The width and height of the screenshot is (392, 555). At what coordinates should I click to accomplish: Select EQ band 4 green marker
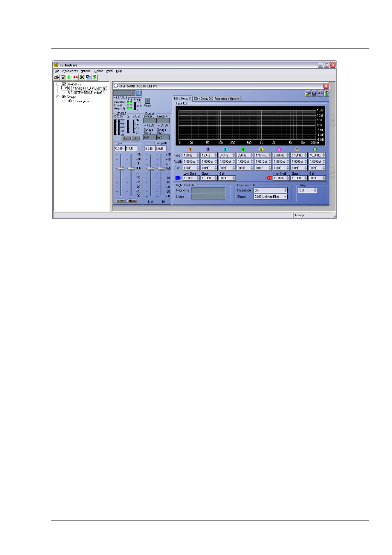[243, 150]
